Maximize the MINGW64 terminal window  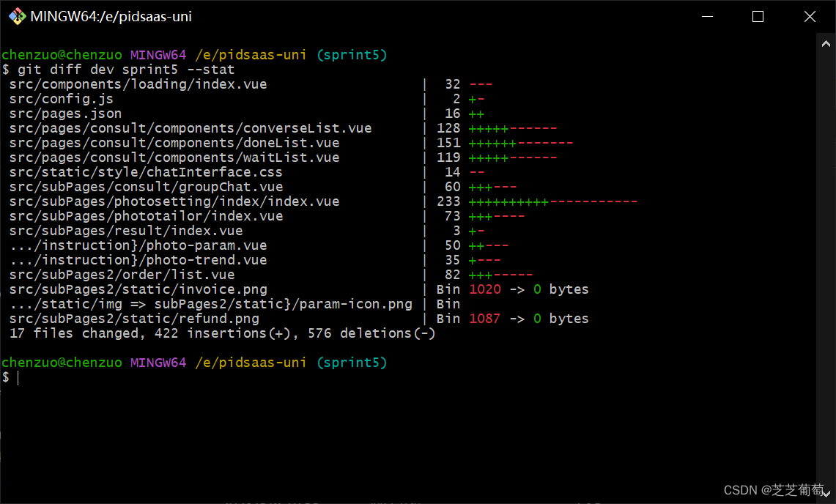point(758,17)
